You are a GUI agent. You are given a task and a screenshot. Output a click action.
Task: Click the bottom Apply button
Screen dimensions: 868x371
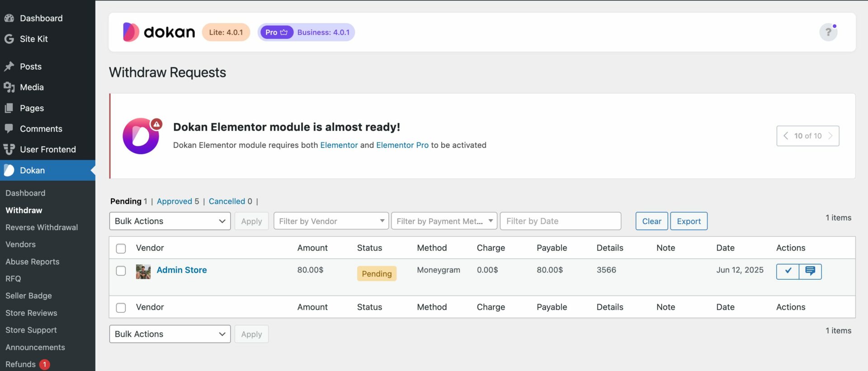tap(251, 334)
